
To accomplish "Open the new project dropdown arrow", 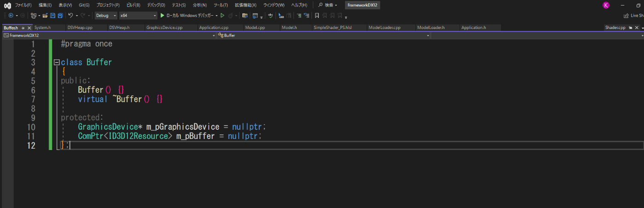I will coord(39,15).
